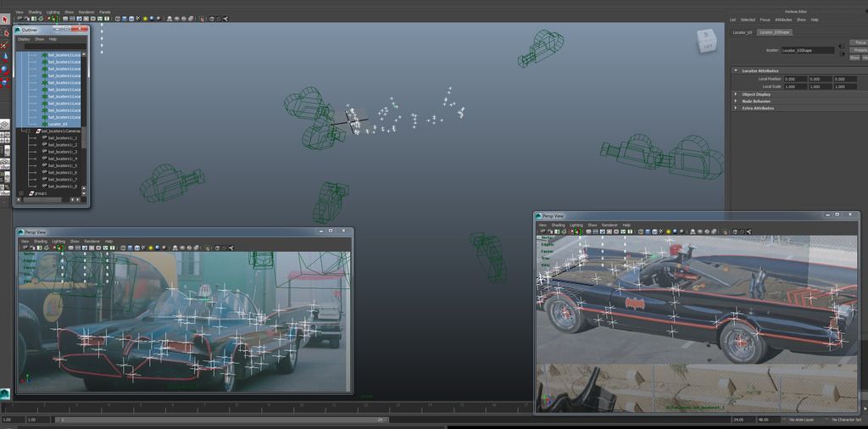Click Isolate Select icon in left Persp View

pos(208,248)
